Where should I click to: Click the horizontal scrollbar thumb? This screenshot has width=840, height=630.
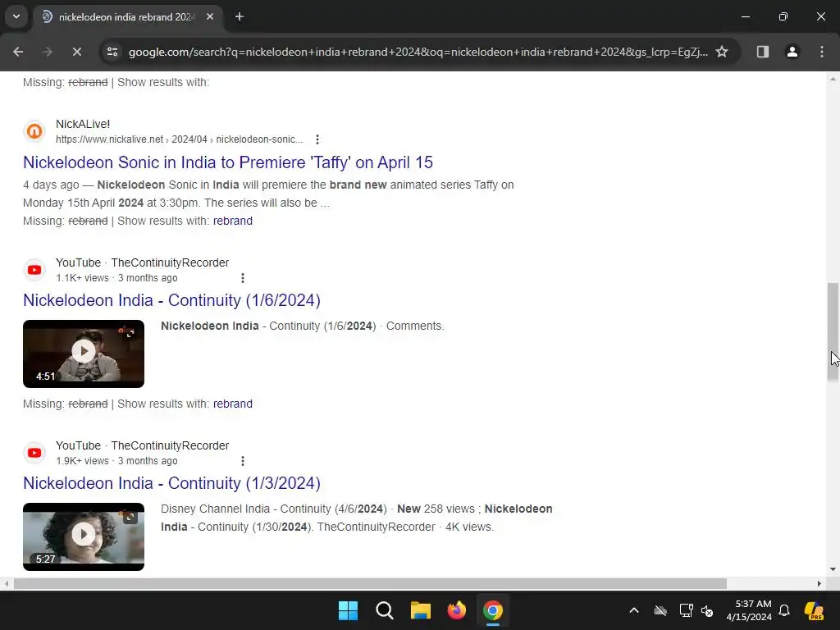tap(370, 583)
